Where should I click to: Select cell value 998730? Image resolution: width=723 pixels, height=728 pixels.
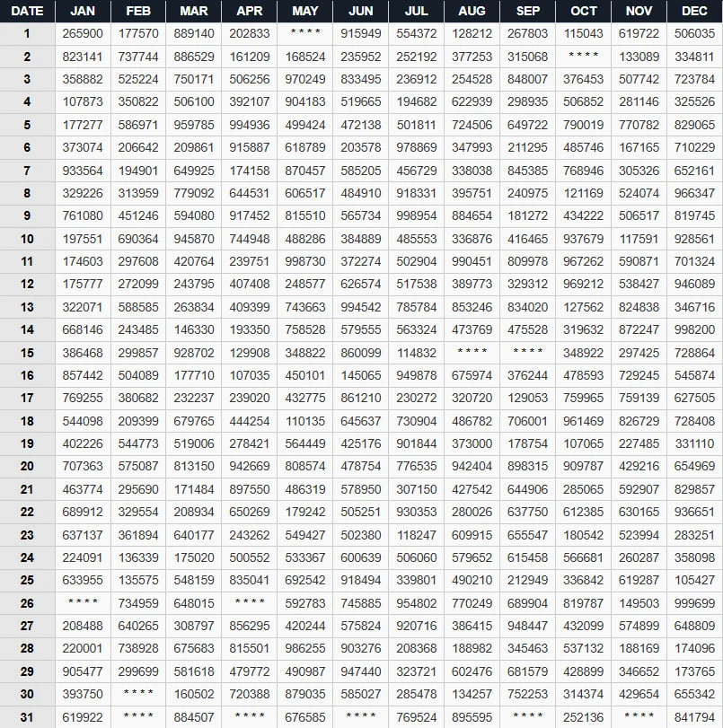(304, 261)
